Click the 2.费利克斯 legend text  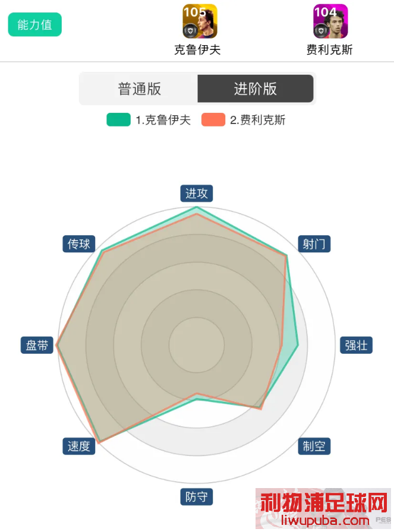tap(258, 120)
